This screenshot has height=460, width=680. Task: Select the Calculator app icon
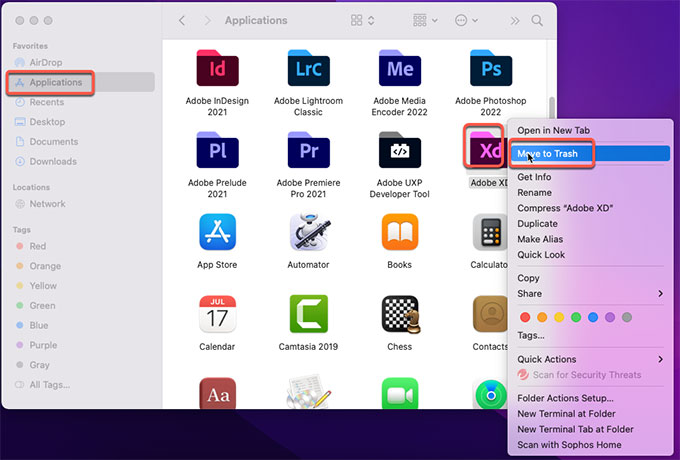(490, 232)
